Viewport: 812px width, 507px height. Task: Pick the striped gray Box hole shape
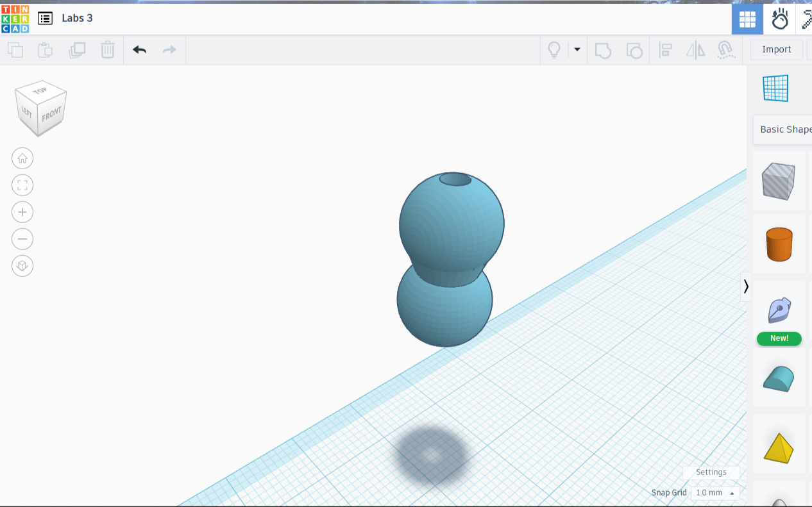pyautogui.click(x=779, y=181)
